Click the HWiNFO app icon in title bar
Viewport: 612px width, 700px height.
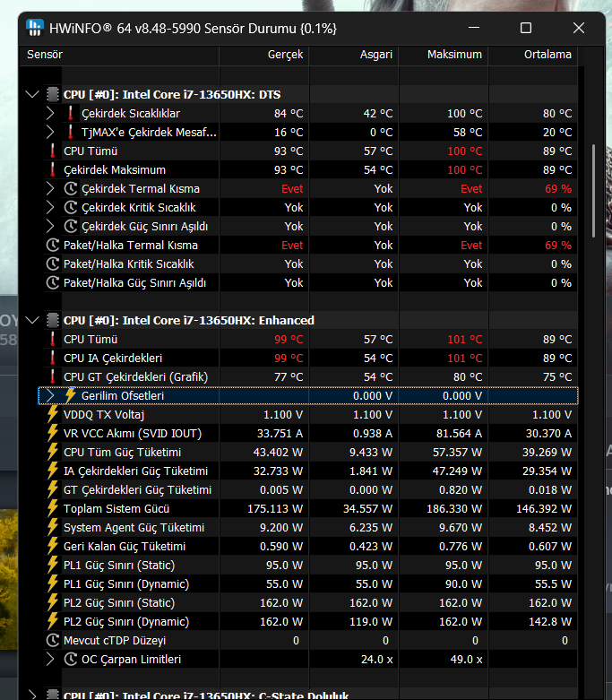(34, 28)
